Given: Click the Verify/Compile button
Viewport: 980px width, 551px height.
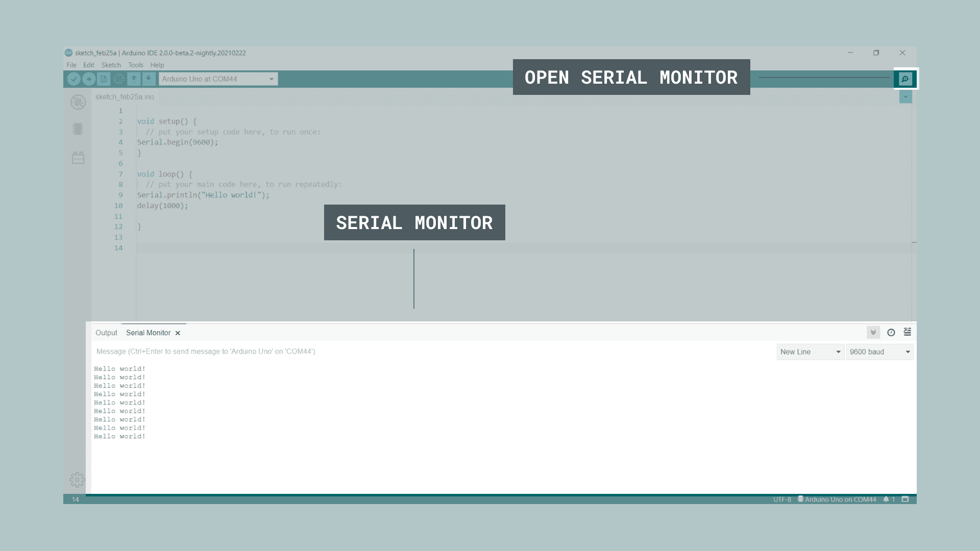Looking at the screenshot, I should click(73, 79).
